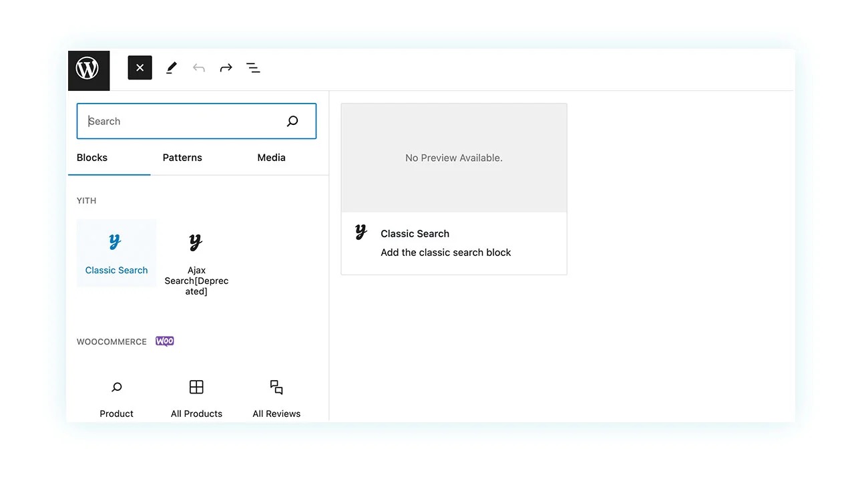Click 'Add the classic search block' description

[x=446, y=253]
